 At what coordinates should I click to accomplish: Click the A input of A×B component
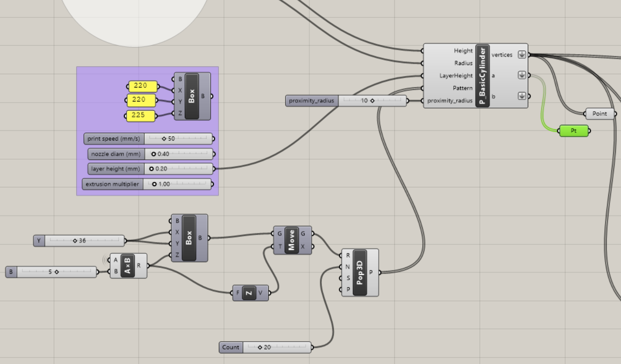(116, 260)
